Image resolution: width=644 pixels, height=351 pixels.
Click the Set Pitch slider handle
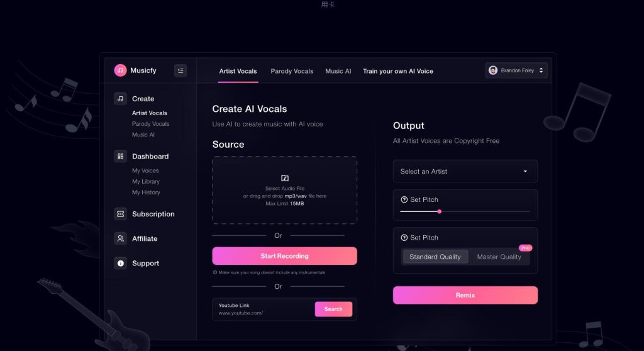click(439, 211)
